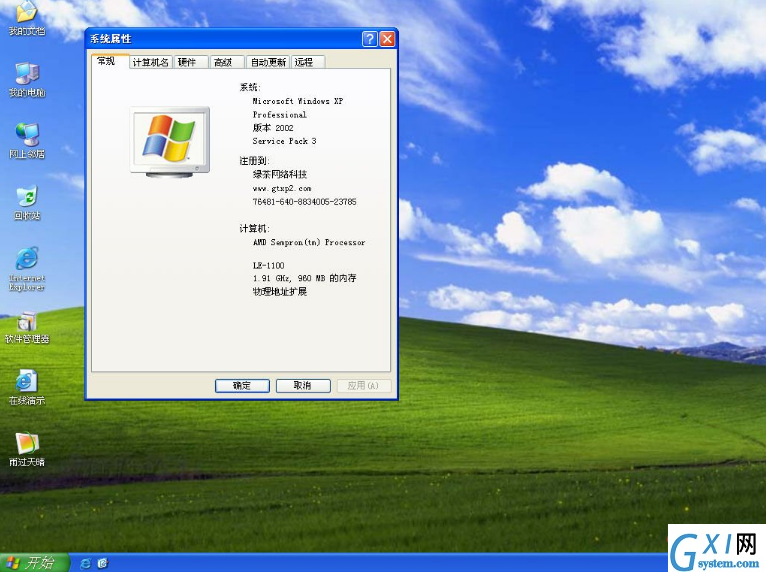Click the '物理地址扩展' text
Image resolution: width=766 pixels, height=572 pixels.
tap(279, 292)
